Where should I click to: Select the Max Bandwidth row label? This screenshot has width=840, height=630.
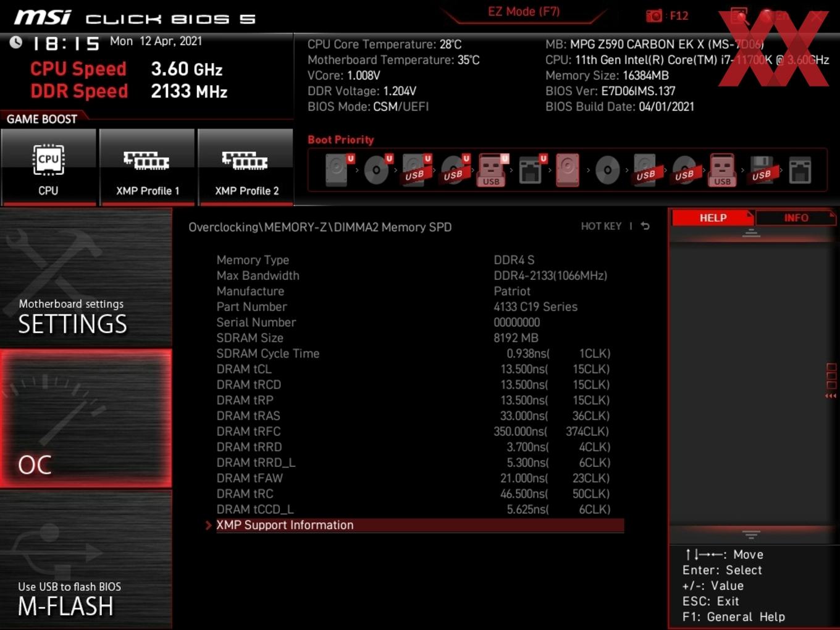pyautogui.click(x=258, y=275)
